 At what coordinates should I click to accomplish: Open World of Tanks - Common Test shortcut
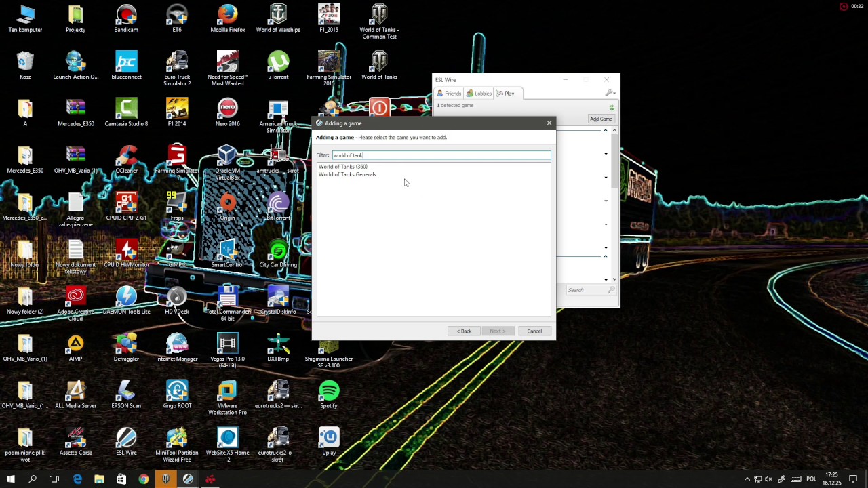(379, 22)
